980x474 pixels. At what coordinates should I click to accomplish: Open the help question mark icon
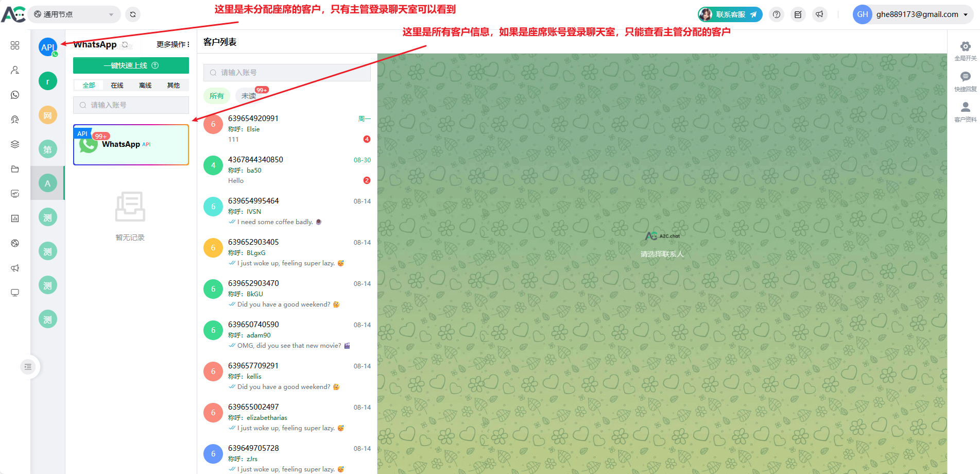pyautogui.click(x=777, y=14)
